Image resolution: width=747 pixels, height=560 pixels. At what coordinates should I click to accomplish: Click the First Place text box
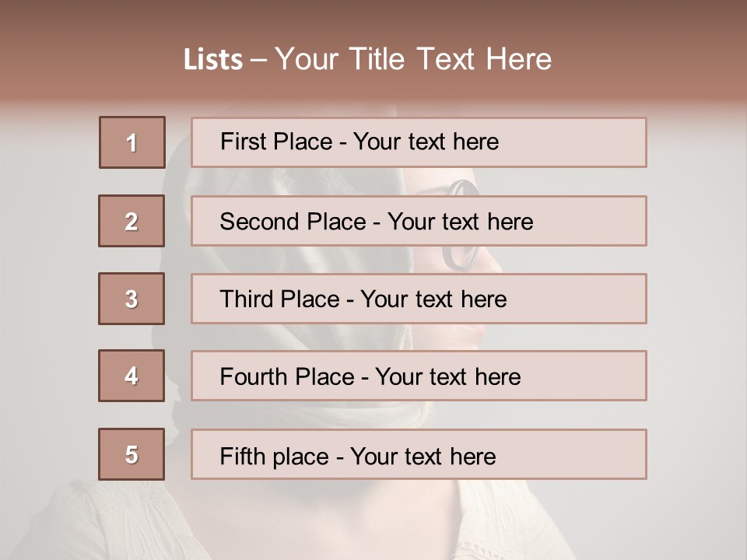pyautogui.click(x=419, y=142)
